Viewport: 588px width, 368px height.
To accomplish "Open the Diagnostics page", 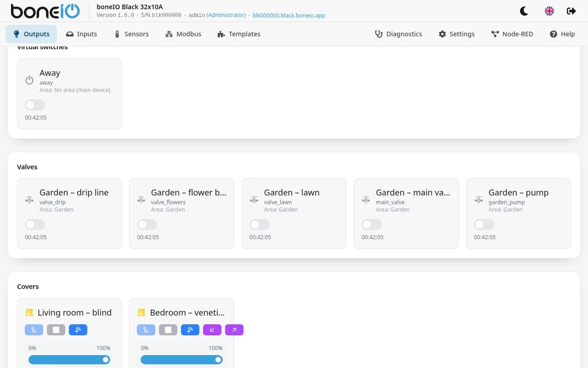I will pyautogui.click(x=398, y=34).
